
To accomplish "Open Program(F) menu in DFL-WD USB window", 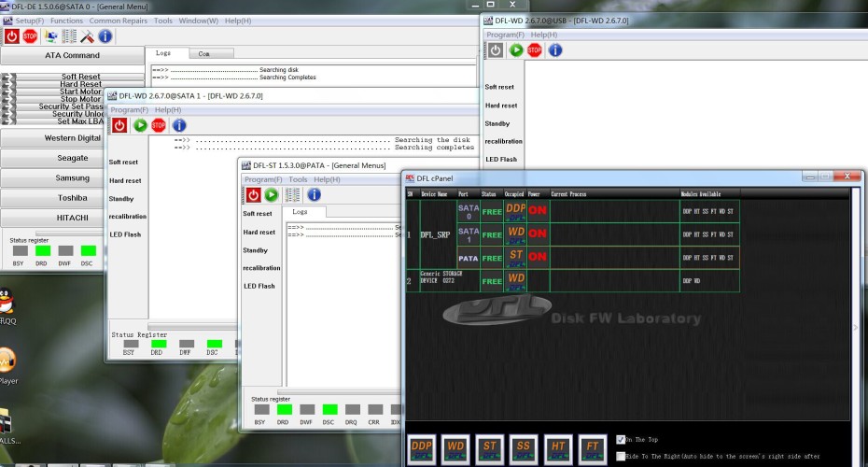I will pyautogui.click(x=506, y=35).
